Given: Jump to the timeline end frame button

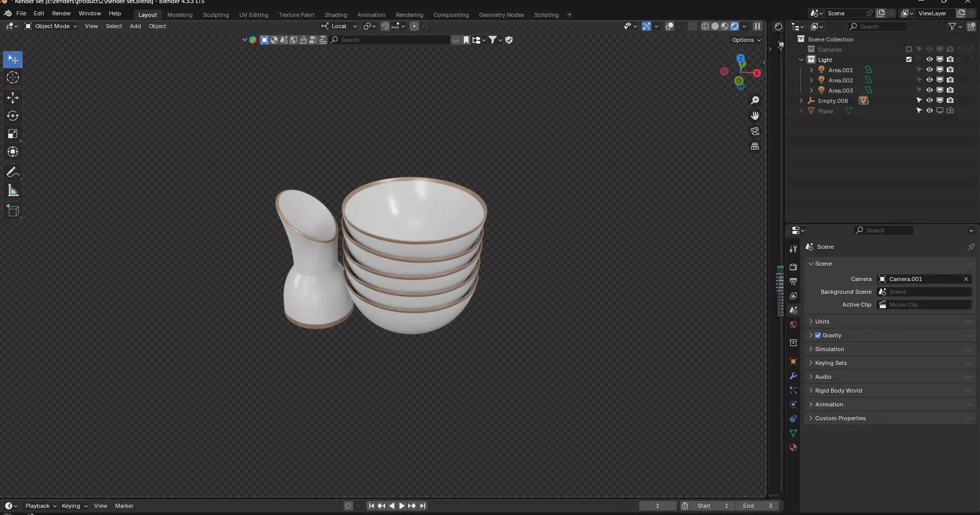Looking at the screenshot, I should tap(422, 506).
